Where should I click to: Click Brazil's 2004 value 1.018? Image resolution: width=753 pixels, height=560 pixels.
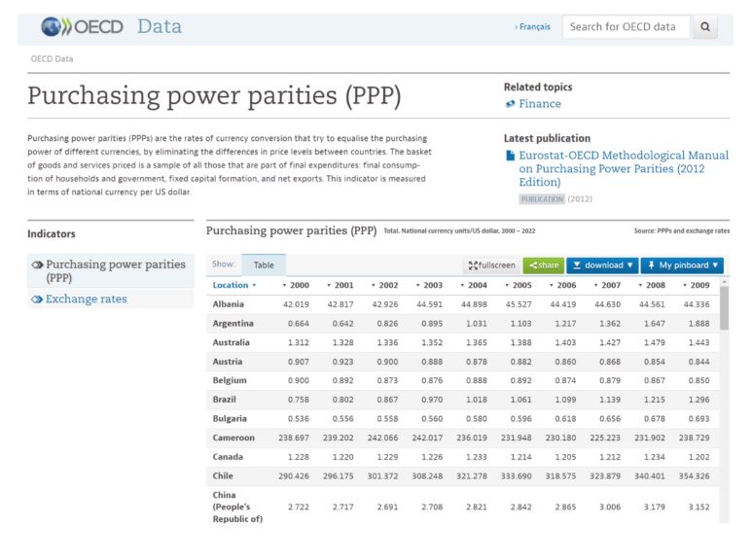(x=477, y=400)
